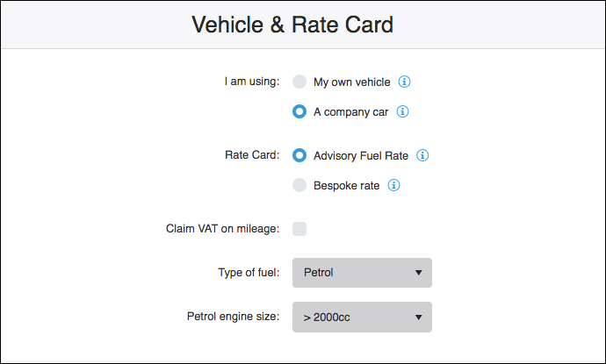Click info icon next to A company car
This screenshot has height=364, width=606.
pyautogui.click(x=402, y=111)
